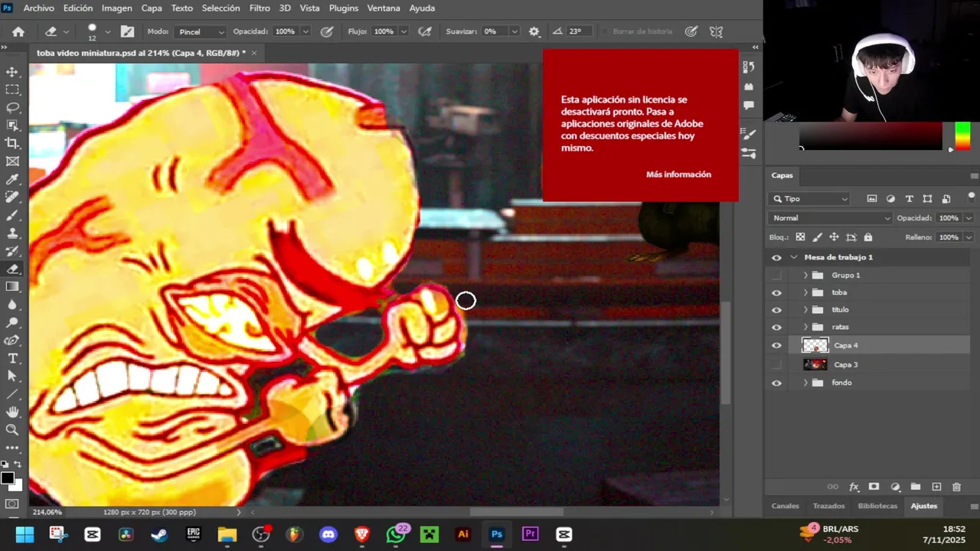Open the Modo Pincel dropdown
This screenshot has width=980, height=551.
[201, 31]
